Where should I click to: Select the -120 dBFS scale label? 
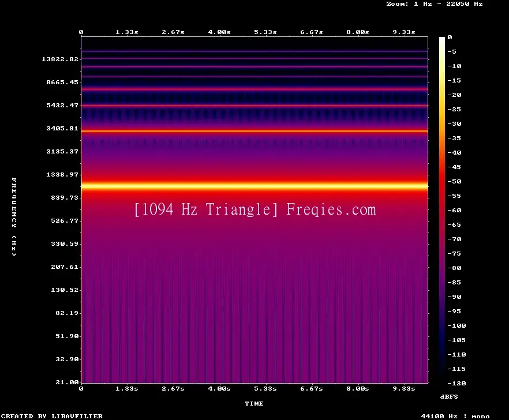point(456,383)
